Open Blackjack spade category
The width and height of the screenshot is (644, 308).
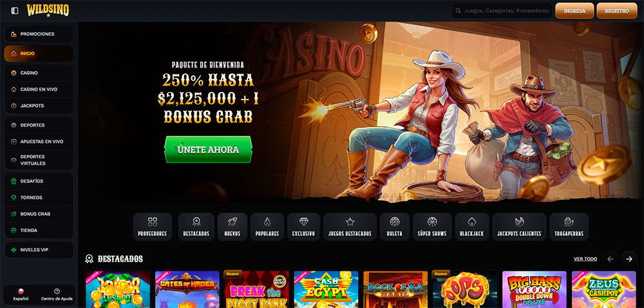(471, 227)
